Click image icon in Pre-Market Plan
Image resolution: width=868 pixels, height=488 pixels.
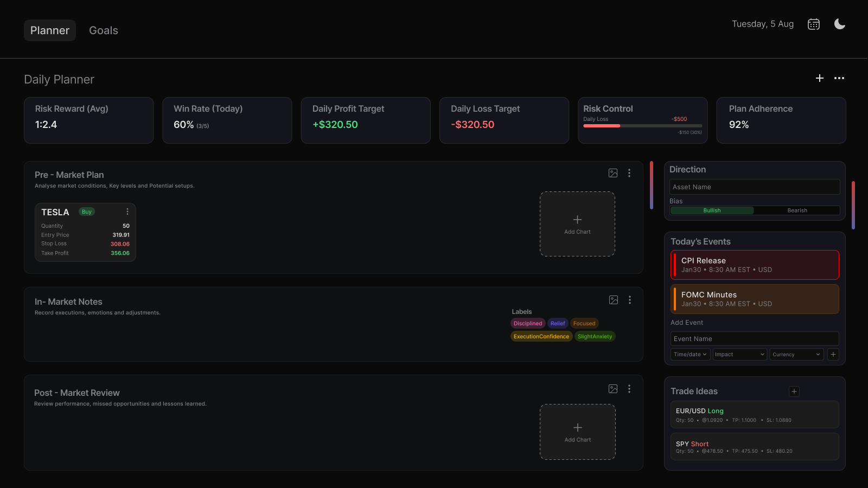click(x=612, y=173)
